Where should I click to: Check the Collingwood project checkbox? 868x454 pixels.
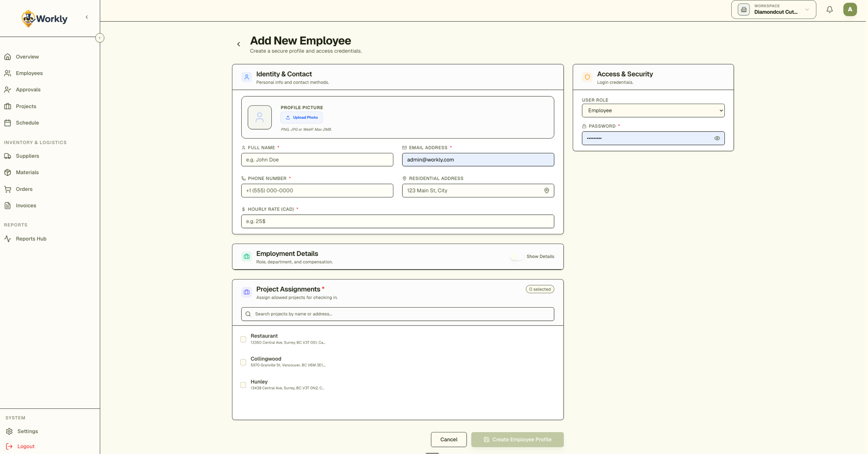click(x=243, y=362)
